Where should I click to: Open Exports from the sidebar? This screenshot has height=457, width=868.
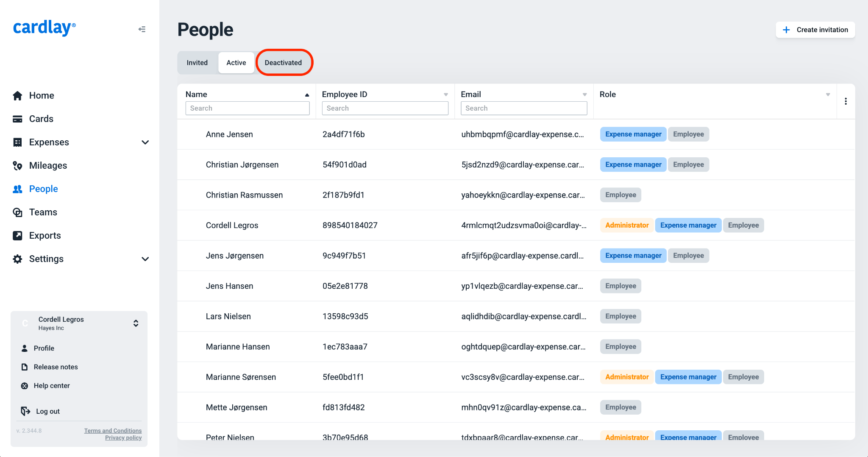coord(45,235)
